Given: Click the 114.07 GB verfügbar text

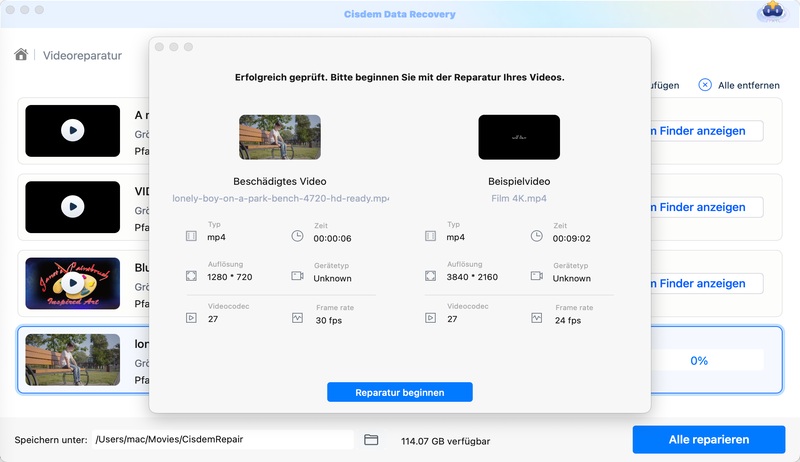Looking at the screenshot, I should (x=445, y=441).
